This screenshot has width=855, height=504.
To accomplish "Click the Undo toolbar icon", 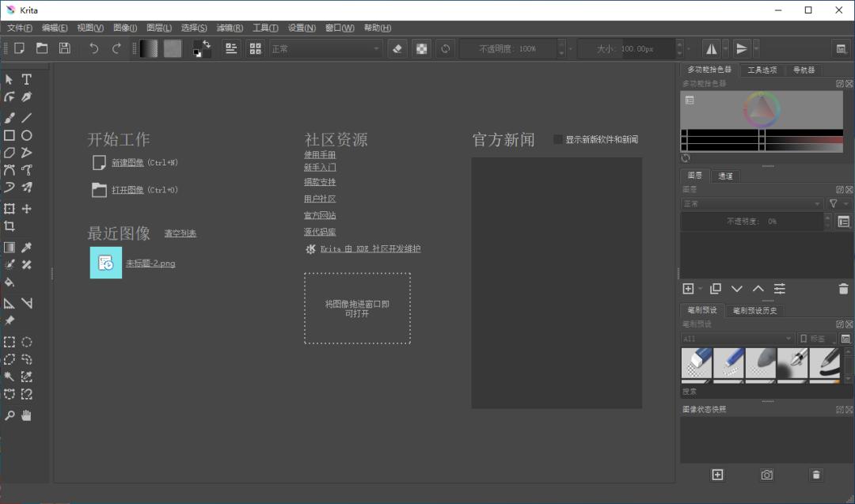I will pos(93,48).
